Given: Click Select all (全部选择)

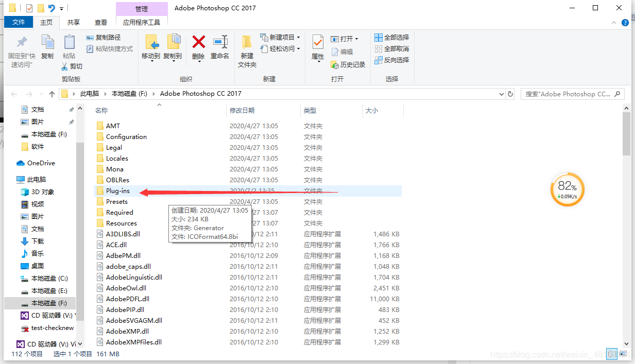Looking at the screenshot, I should (x=391, y=38).
